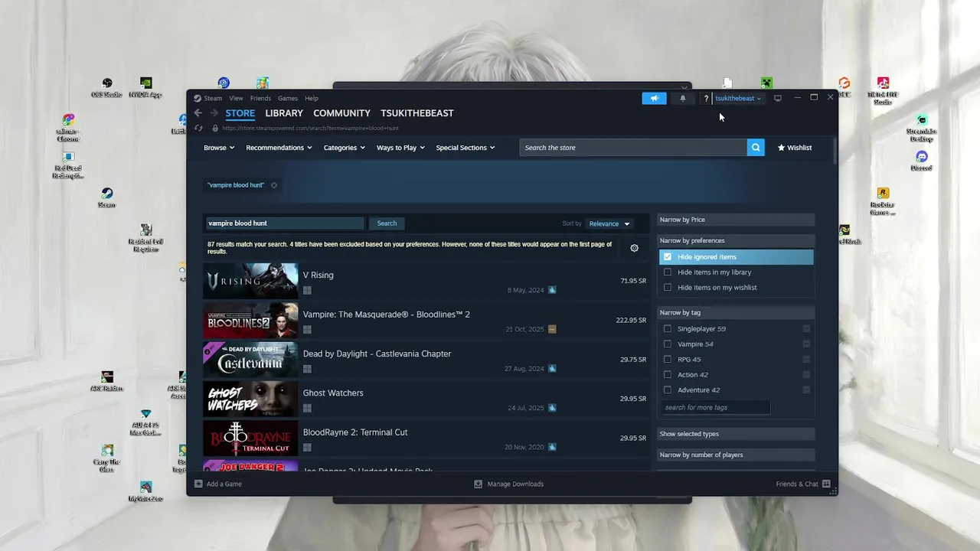Check the Singleplayer tag filter
Image resolution: width=980 pixels, height=551 pixels.
click(668, 329)
